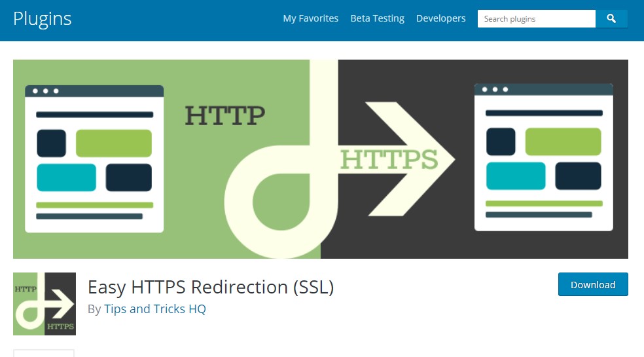Click the navy square in right window illustration
The image size is (644, 357).
pyautogui.click(x=501, y=142)
